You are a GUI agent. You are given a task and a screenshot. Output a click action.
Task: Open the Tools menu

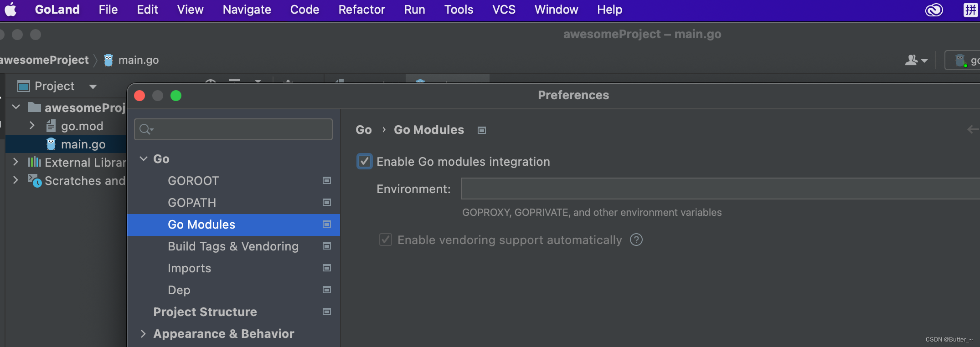tap(459, 10)
